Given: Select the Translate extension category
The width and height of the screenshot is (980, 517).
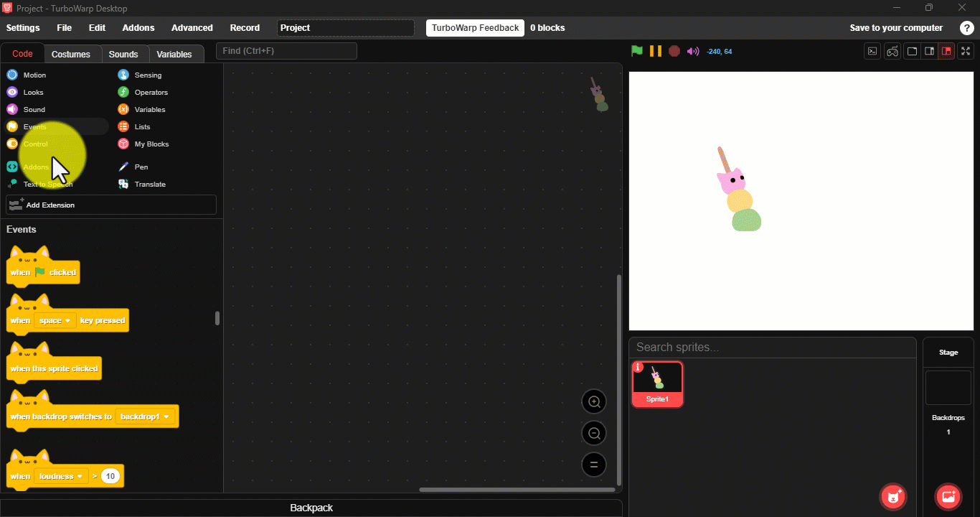Looking at the screenshot, I should [x=142, y=184].
